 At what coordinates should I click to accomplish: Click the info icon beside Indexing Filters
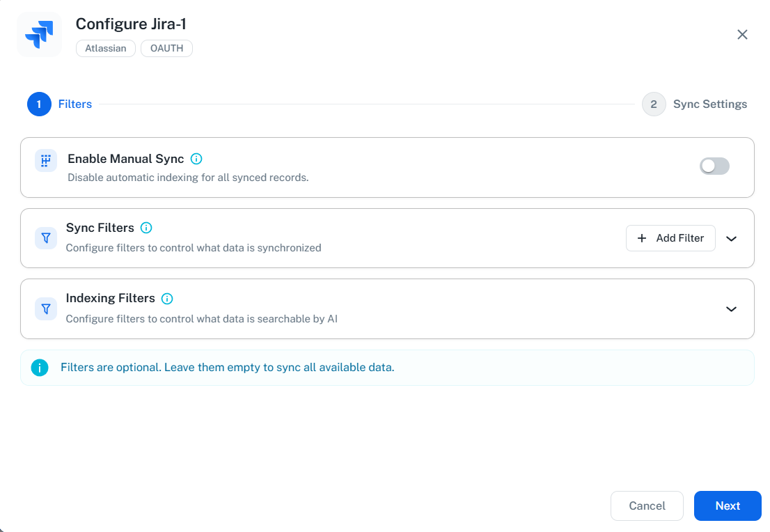167,298
